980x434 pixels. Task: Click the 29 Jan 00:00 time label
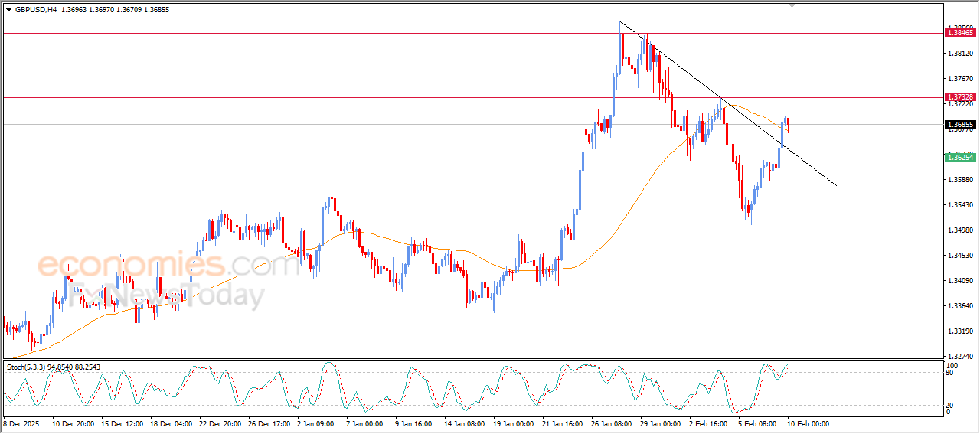(661, 423)
